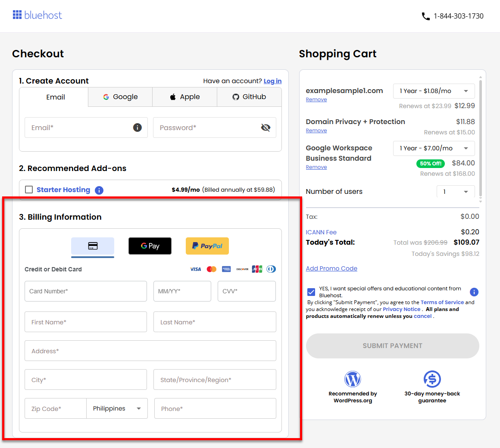
Task: Click the shopping cart scrollbar
Action: (x=480, y=138)
